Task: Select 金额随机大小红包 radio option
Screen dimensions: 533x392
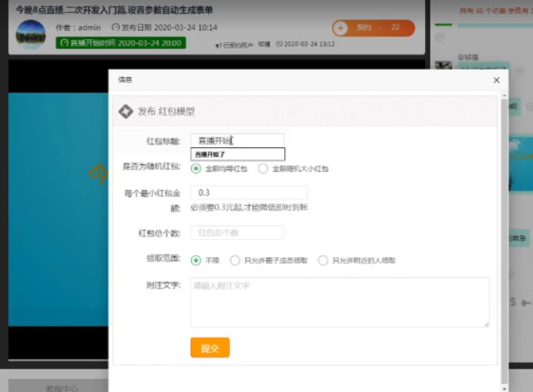Action: [263, 168]
